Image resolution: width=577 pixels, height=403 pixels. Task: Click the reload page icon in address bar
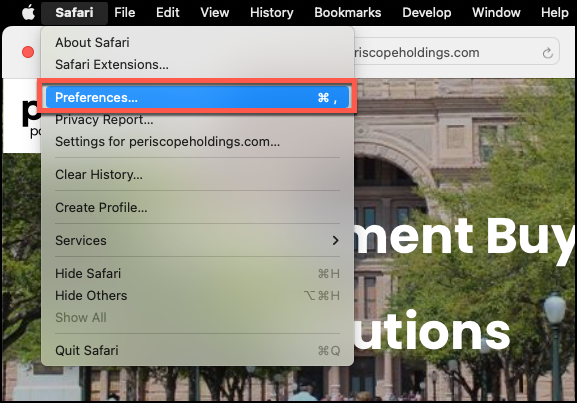pos(548,53)
